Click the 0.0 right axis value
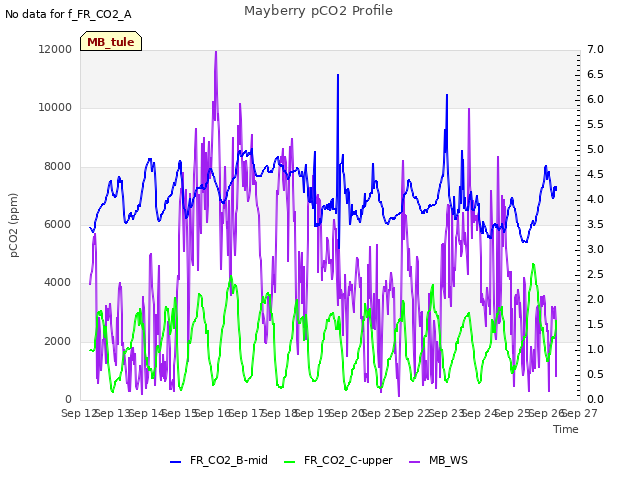The height and width of the screenshot is (480, 640). [x=595, y=399]
